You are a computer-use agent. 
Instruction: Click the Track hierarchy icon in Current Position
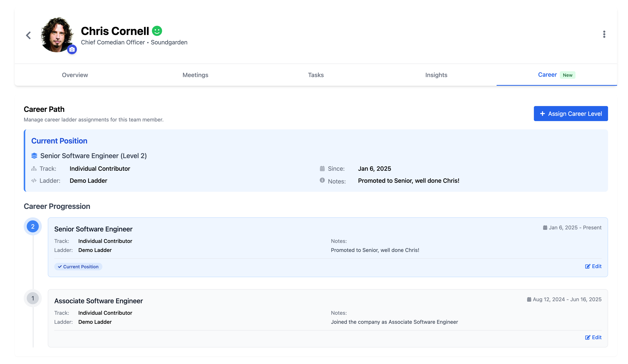click(x=34, y=168)
